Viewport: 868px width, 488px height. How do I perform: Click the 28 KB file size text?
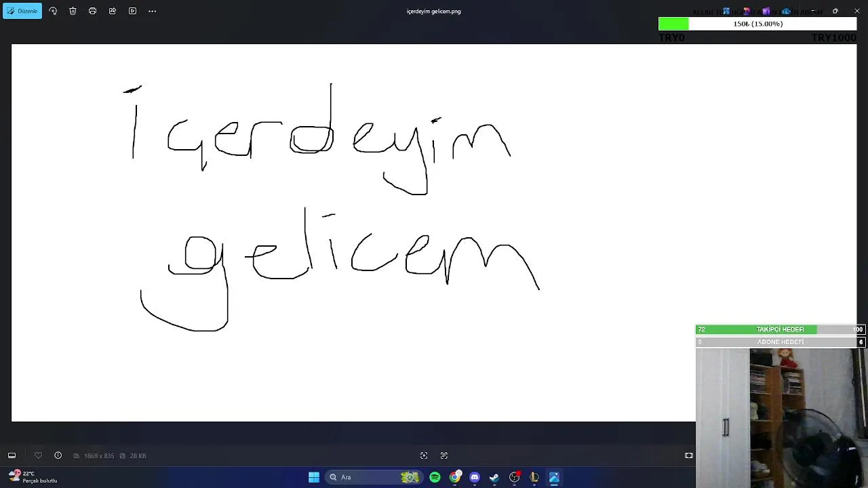tap(138, 456)
